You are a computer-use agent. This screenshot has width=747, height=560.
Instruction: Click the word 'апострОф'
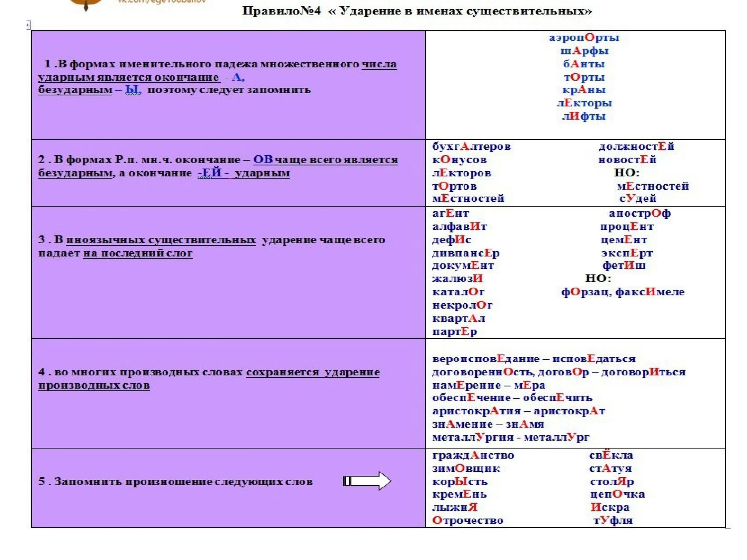640,213
